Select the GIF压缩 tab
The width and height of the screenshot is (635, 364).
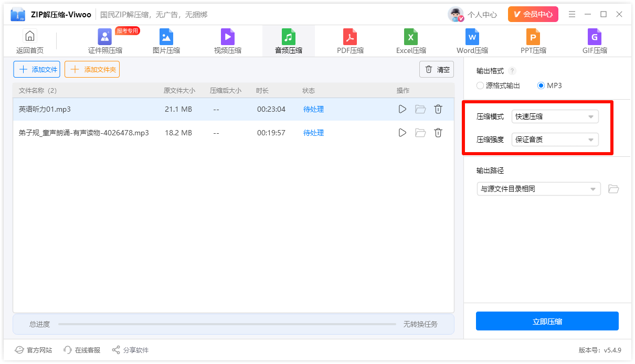pyautogui.click(x=595, y=41)
